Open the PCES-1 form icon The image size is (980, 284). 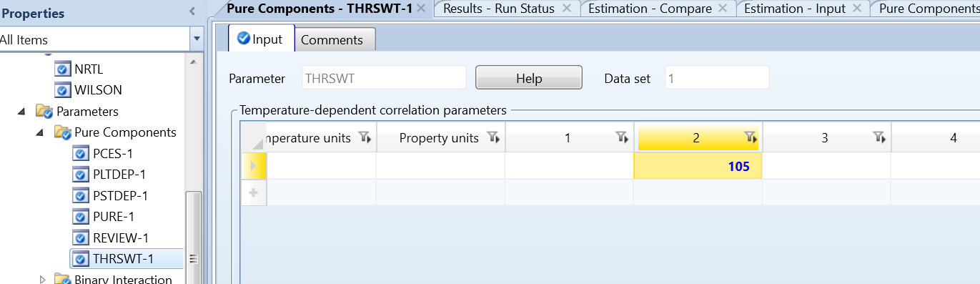81,154
